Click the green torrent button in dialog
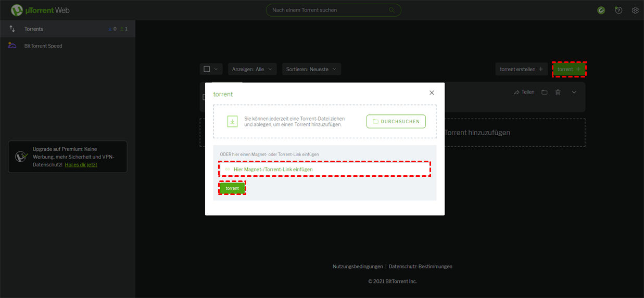Image resolution: width=644 pixels, height=298 pixels. (232, 188)
